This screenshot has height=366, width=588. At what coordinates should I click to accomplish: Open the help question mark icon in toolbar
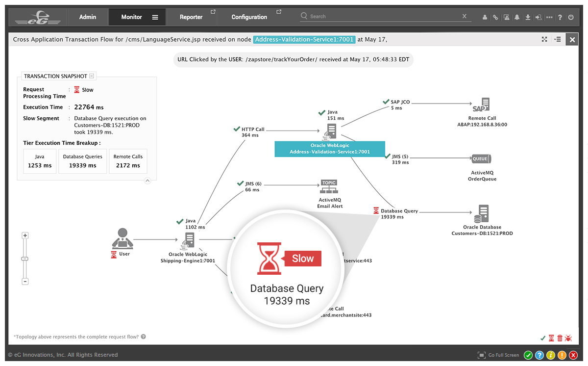(x=560, y=17)
